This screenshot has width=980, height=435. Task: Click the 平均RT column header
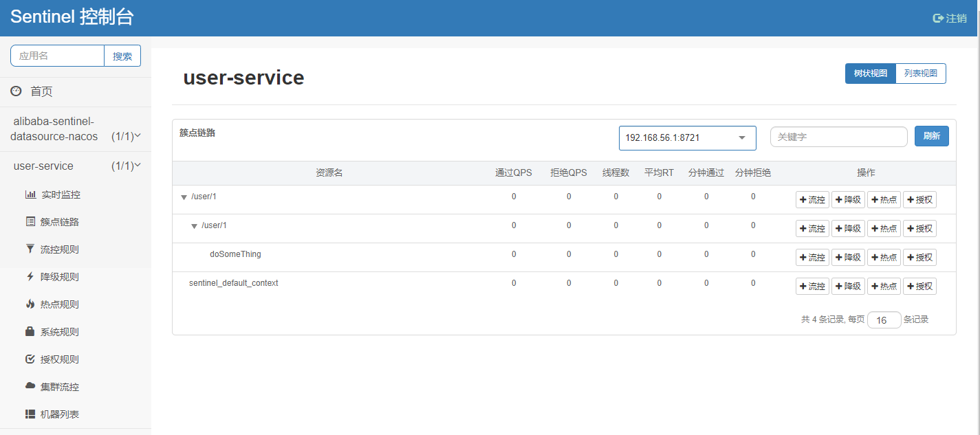pyautogui.click(x=659, y=172)
